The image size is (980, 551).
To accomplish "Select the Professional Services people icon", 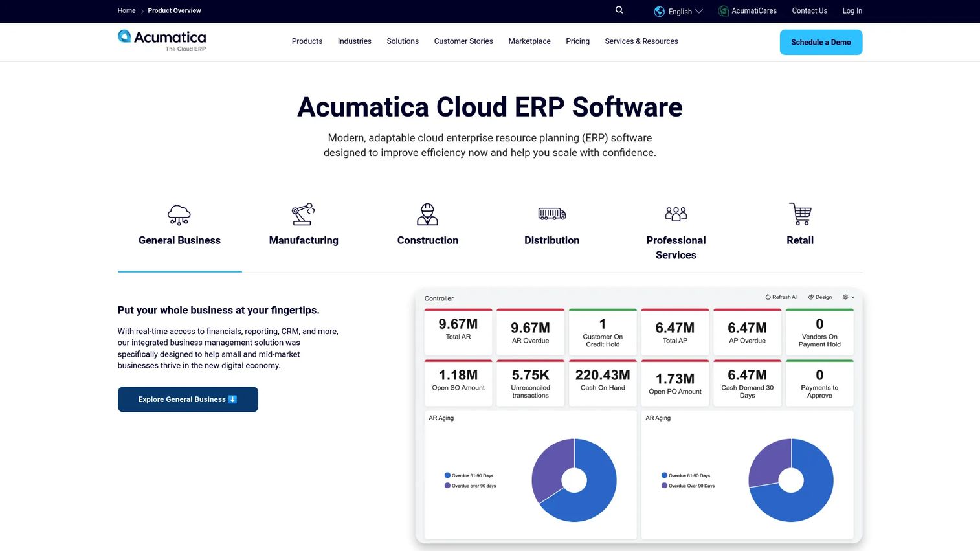I will point(676,214).
